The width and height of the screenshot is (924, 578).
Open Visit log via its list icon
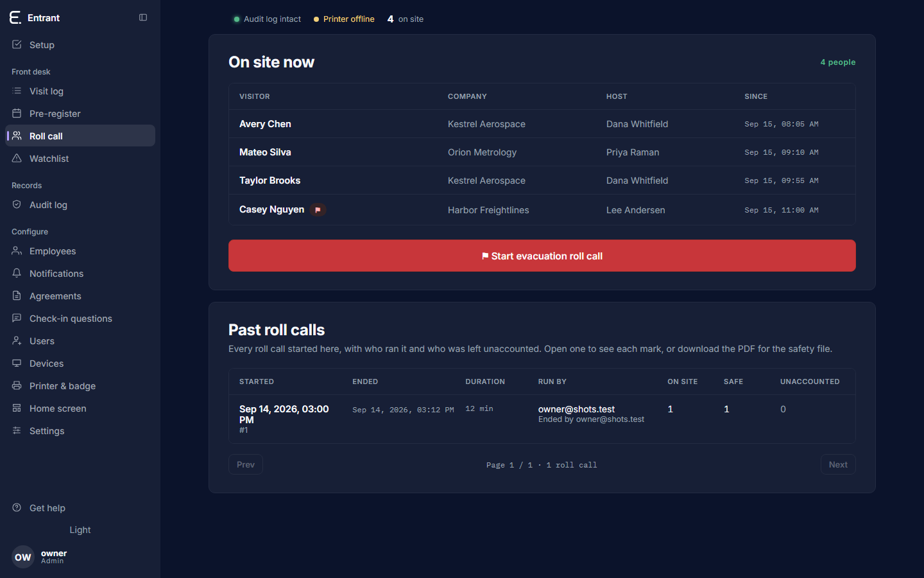tap(17, 91)
